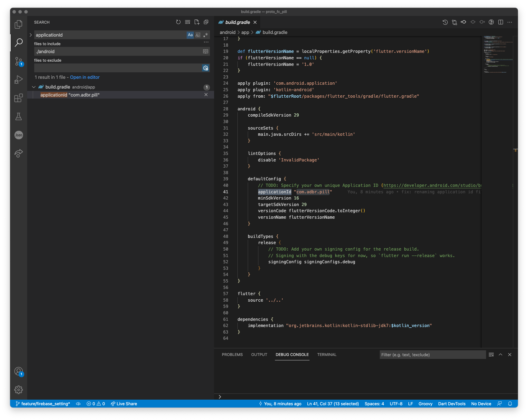Collapse build.gradle search result group
Viewport: 528px width, 420px height.
(34, 87)
